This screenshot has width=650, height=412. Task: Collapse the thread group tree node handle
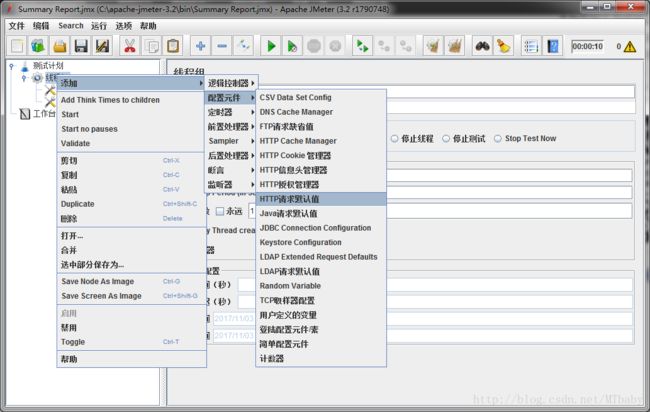[24, 78]
